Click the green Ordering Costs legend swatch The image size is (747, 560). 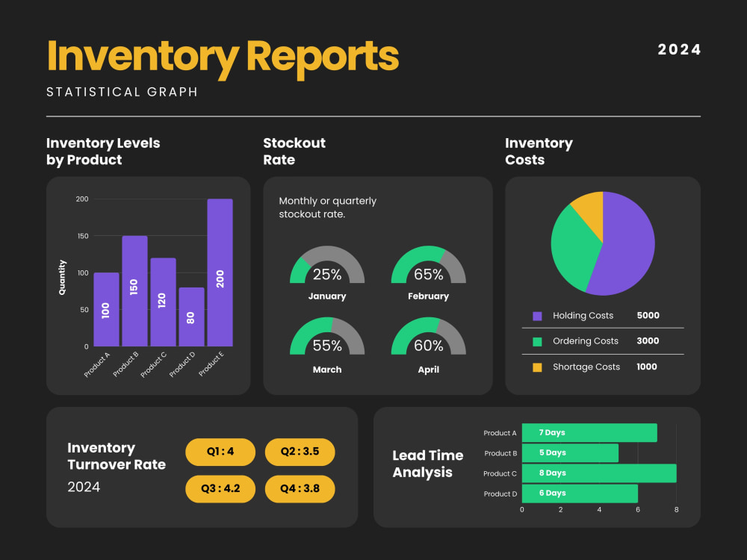pyautogui.click(x=537, y=341)
